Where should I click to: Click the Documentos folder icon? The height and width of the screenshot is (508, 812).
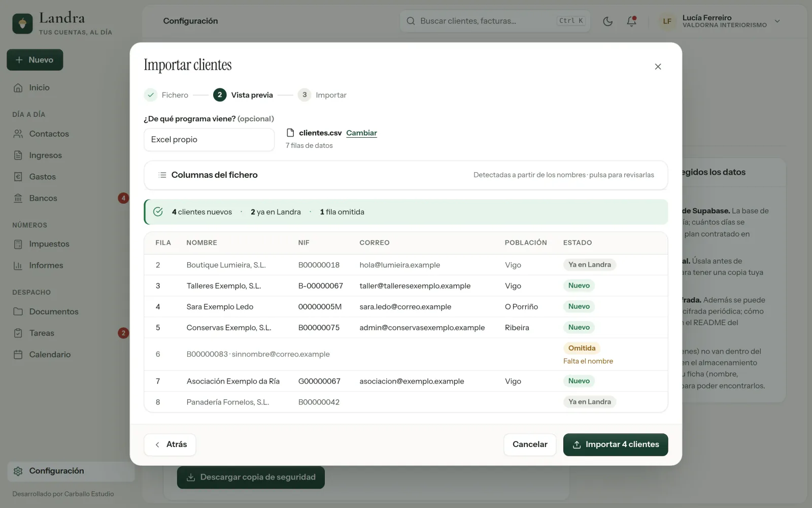coord(18,312)
